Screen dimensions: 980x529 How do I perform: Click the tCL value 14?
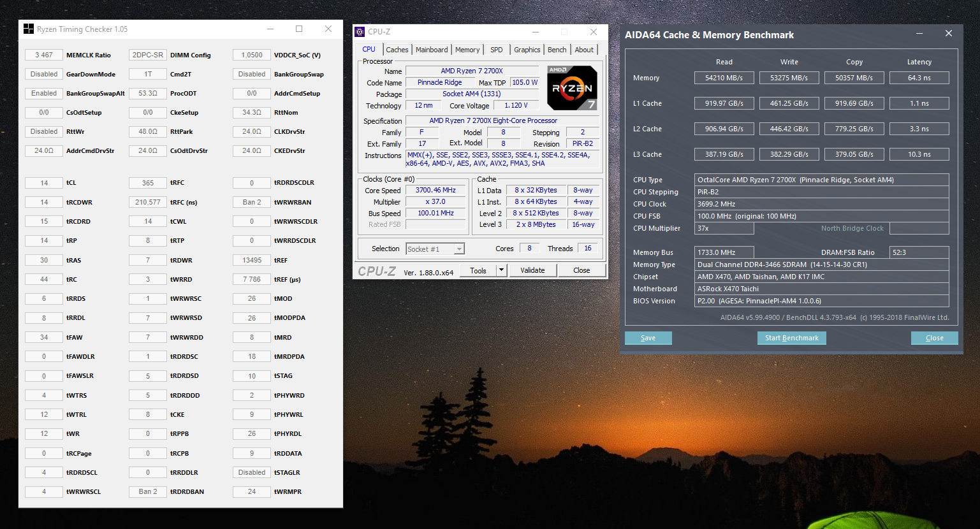(44, 183)
